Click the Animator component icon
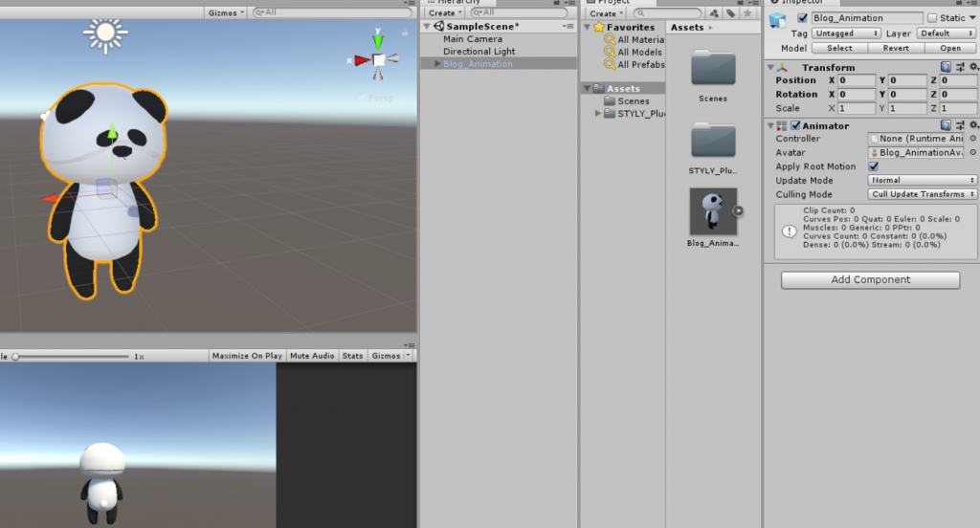The height and width of the screenshot is (528, 980). pyautogui.click(x=781, y=125)
